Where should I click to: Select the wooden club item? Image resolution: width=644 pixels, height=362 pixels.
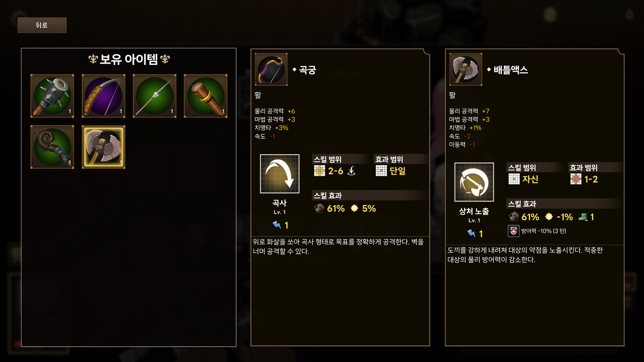coord(206,96)
